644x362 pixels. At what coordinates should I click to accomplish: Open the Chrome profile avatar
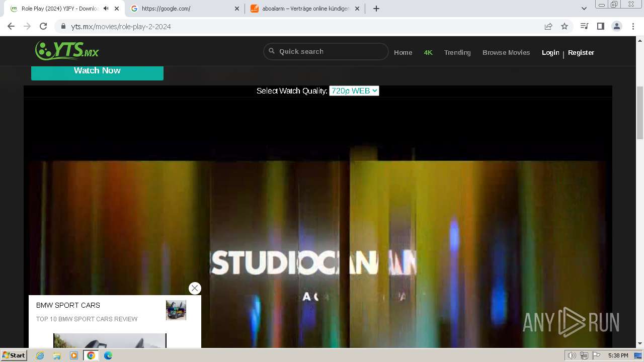(x=617, y=26)
